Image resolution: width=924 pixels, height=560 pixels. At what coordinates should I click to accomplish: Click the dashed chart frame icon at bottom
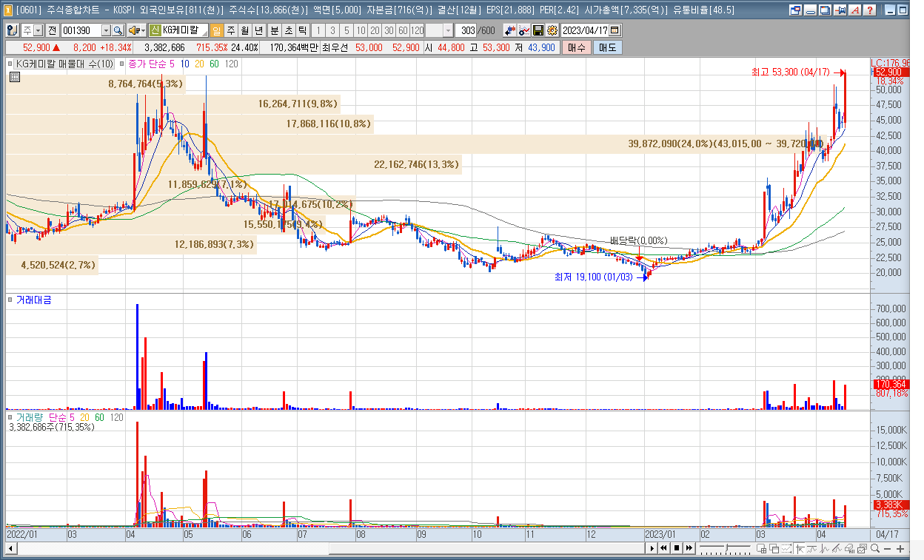[786, 548]
